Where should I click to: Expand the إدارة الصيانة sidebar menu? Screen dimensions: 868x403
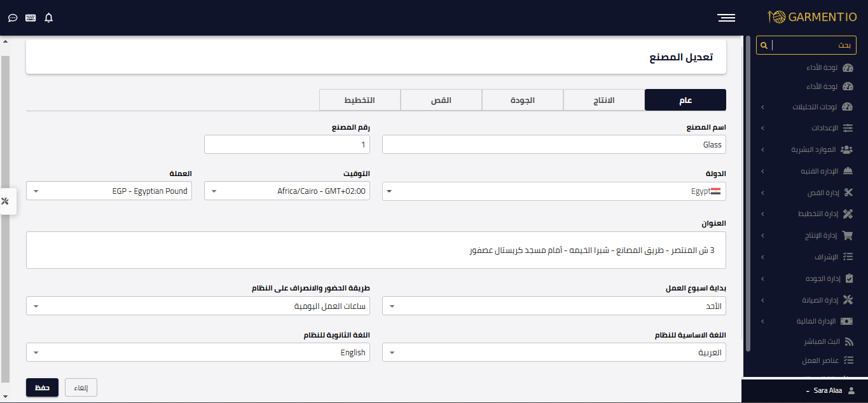pos(807,300)
